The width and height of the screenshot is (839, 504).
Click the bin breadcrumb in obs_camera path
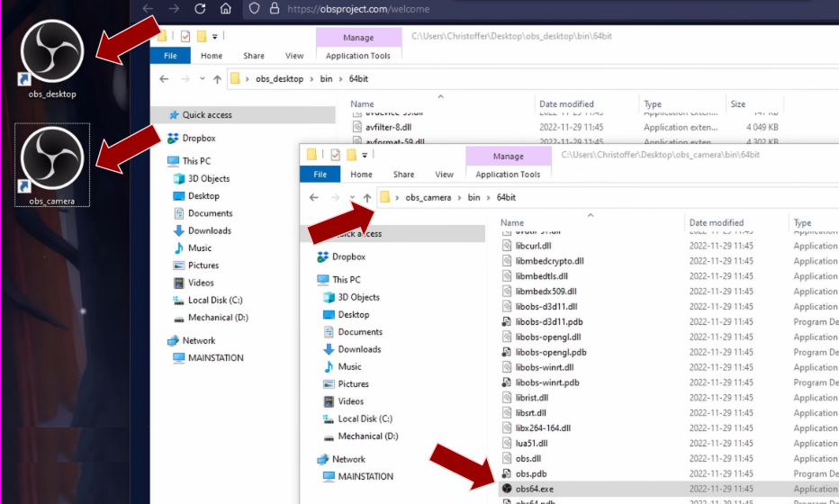pos(474,197)
